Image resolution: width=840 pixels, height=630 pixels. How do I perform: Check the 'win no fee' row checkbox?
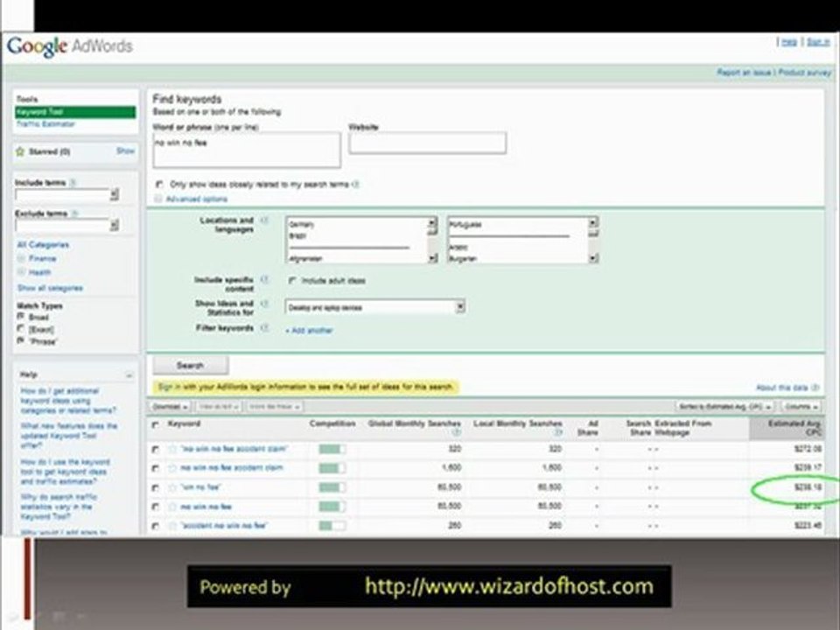[x=156, y=488]
